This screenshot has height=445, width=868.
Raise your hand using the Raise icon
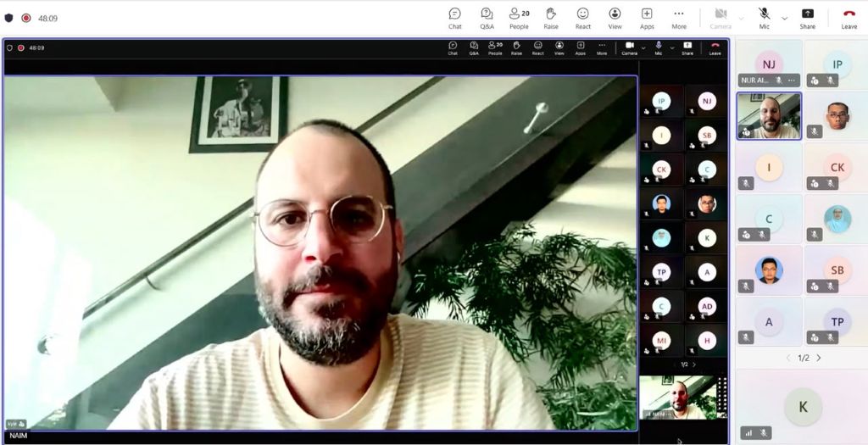click(551, 18)
